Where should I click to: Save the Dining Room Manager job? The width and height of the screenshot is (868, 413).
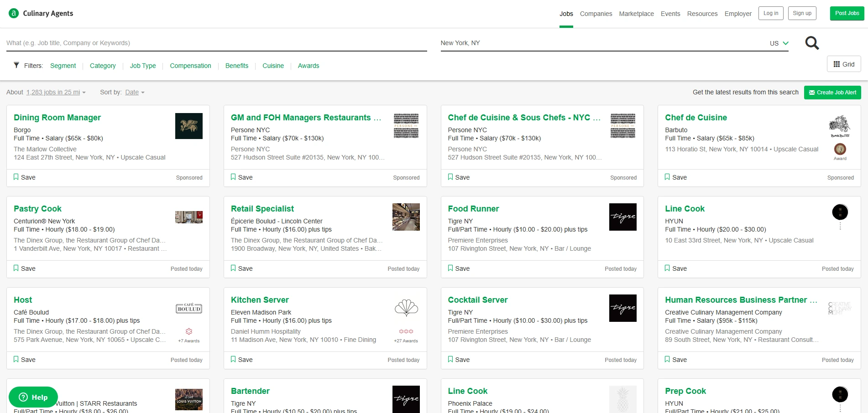tap(24, 177)
